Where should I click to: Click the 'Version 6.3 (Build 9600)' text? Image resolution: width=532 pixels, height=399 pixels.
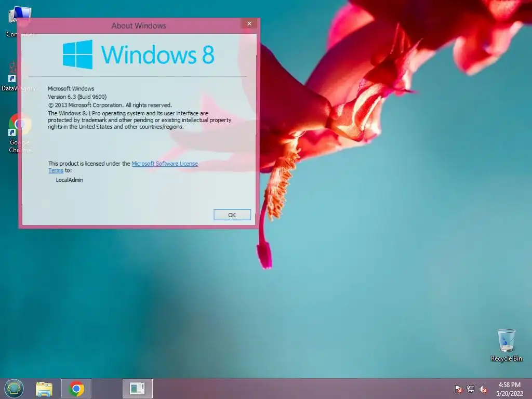[77, 97]
